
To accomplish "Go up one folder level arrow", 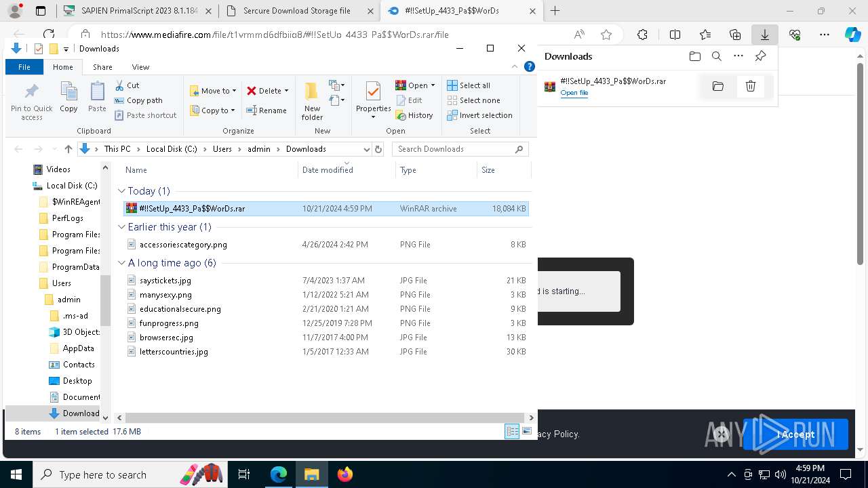I will (x=68, y=149).
